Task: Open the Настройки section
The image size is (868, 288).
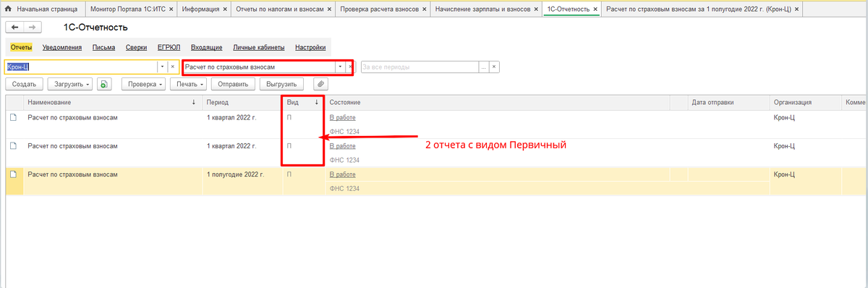Action: 310,47
